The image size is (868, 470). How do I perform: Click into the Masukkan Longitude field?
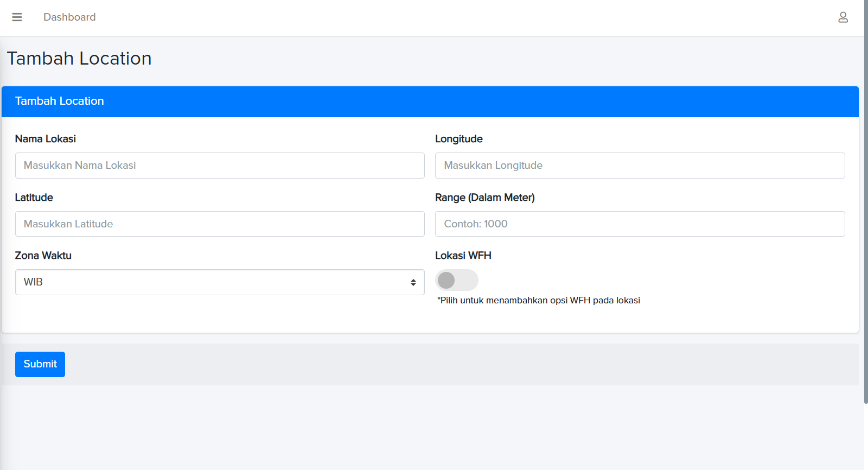[640, 166]
